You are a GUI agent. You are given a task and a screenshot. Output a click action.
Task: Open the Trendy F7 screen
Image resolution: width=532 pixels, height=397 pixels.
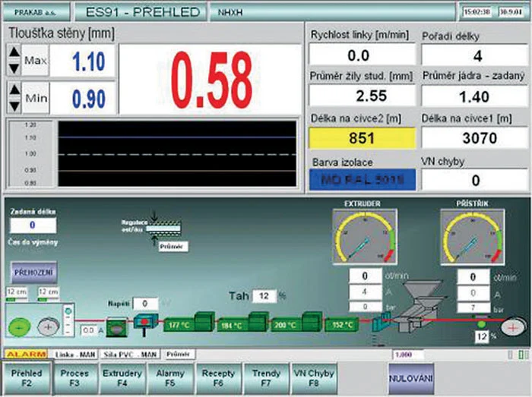tap(266, 378)
